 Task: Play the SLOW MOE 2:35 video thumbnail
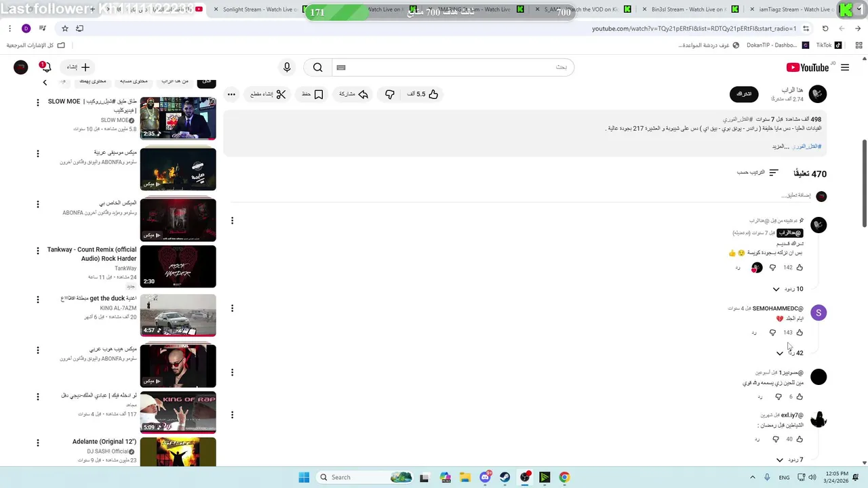point(178,118)
